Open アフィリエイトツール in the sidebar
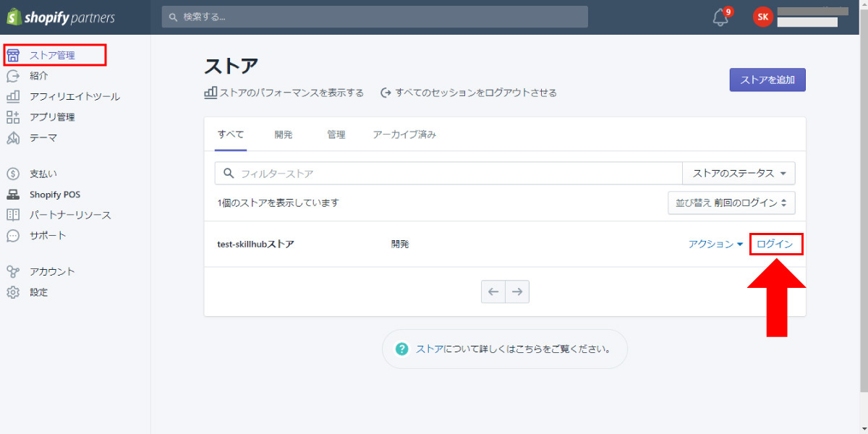Image resolution: width=868 pixels, height=434 pixels. click(75, 96)
